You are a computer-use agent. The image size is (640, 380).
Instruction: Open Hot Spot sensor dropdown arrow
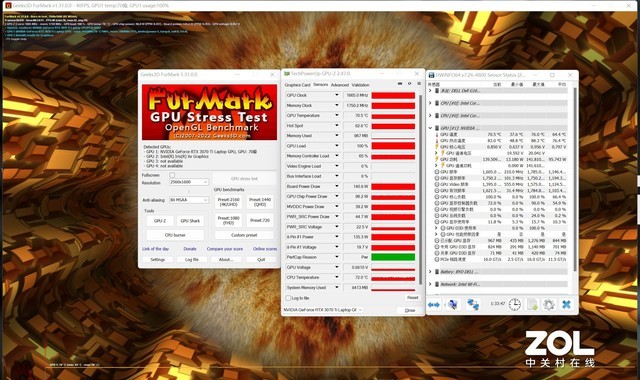(x=337, y=126)
